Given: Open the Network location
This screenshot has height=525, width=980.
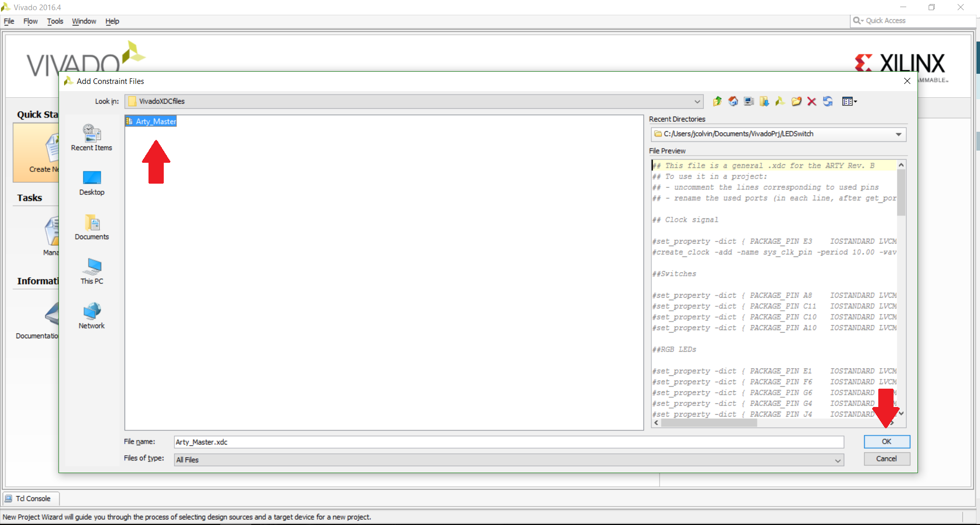Looking at the screenshot, I should (92, 316).
